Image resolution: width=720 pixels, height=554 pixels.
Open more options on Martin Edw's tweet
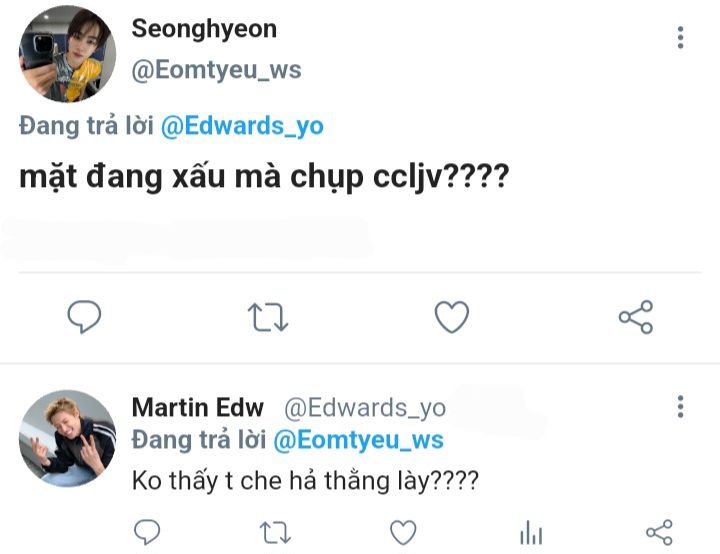click(681, 407)
